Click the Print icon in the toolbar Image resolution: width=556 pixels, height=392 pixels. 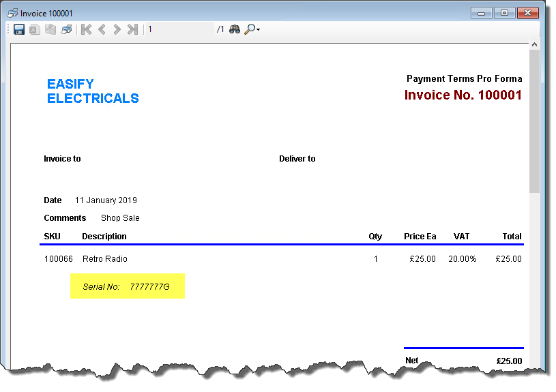(66, 29)
